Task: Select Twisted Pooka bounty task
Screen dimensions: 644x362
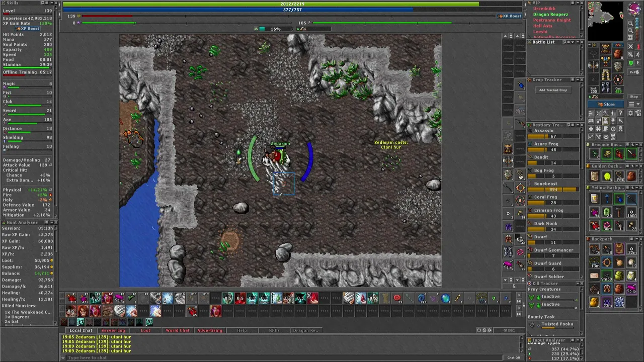Action: coord(557,324)
